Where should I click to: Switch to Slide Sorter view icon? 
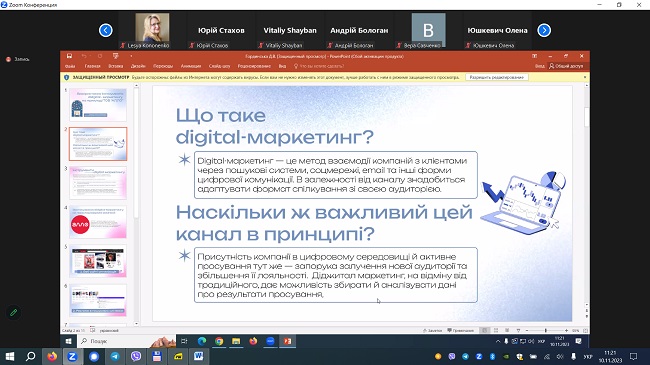(496, 331)
